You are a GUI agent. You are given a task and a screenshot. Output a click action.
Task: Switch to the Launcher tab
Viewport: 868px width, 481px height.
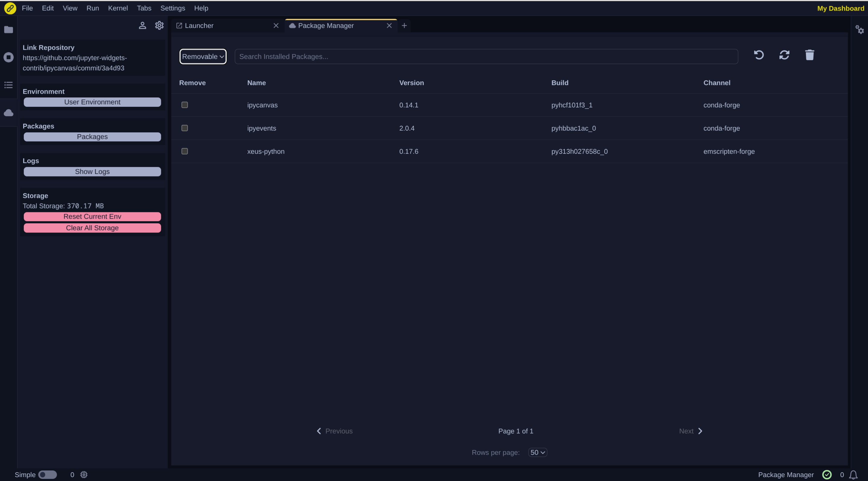pyautogui.click(x=199, y=25)
